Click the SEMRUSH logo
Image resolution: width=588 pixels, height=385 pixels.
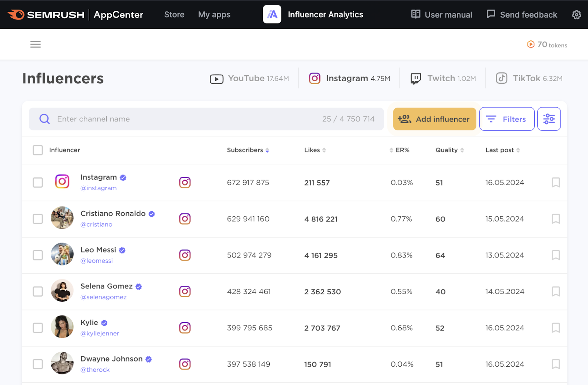point(46,15)
